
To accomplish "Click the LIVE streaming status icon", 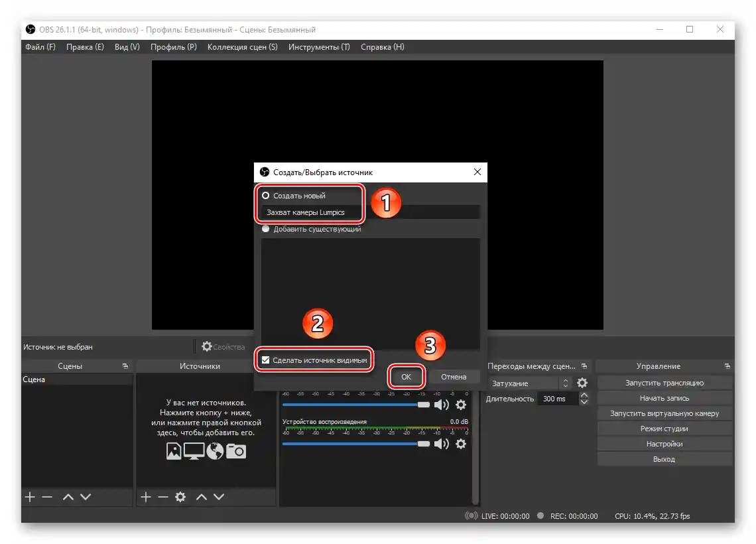I will (x=471, y=515).
